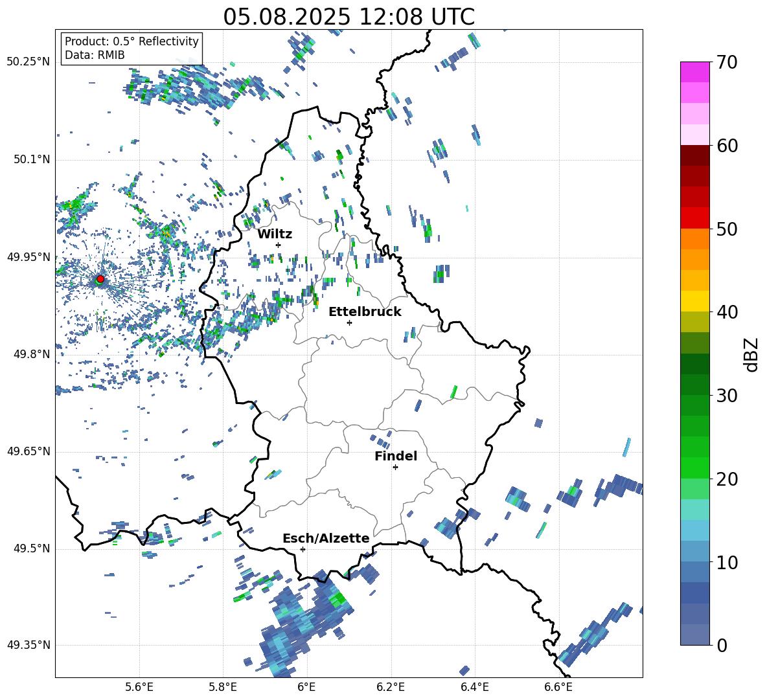Click the Esch/Alzette station cross marker
This screenshot has height=700, width=767.
pos(303,549)
